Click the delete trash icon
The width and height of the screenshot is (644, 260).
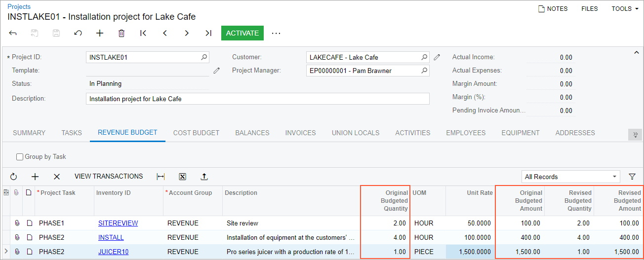(121, 33)
